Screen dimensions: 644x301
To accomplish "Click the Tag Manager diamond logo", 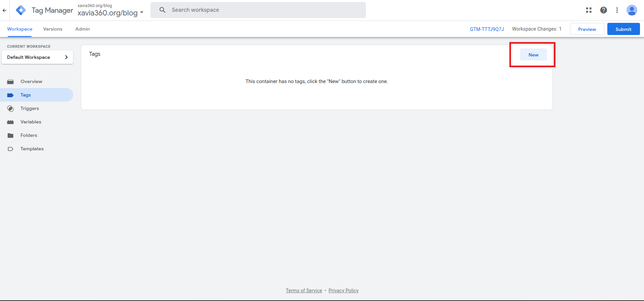I will pyautogui.click(x=21, y=10).
